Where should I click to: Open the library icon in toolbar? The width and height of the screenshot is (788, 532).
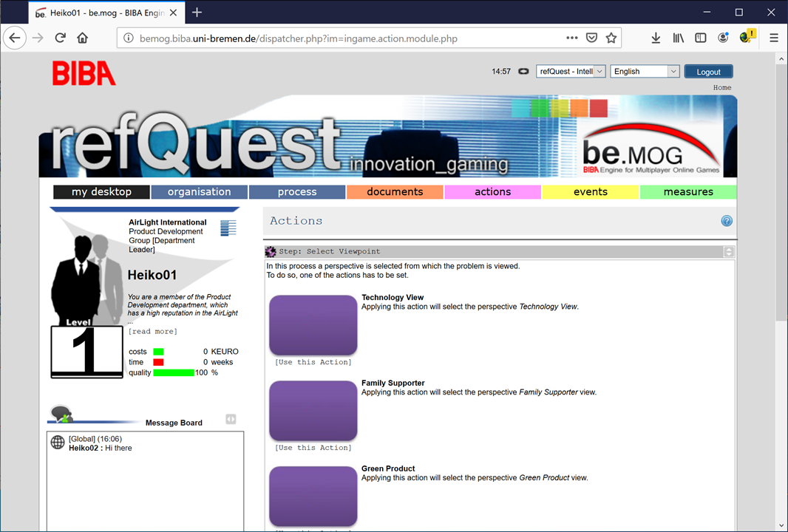tap(679, 38)
